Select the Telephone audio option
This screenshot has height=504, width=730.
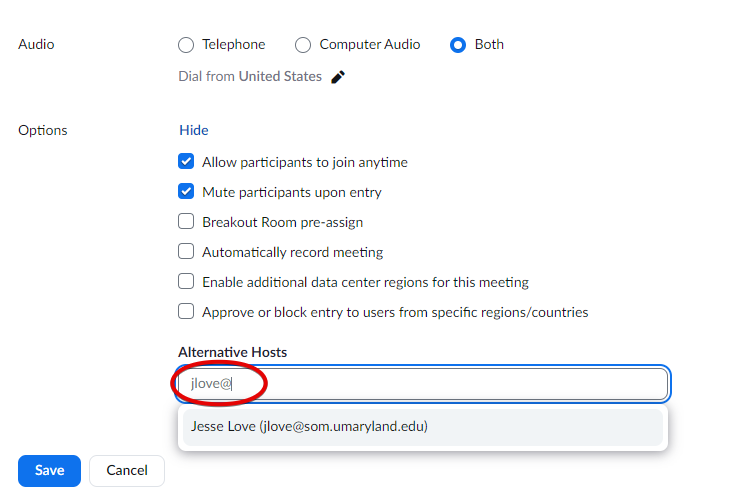tap(186, 45)
